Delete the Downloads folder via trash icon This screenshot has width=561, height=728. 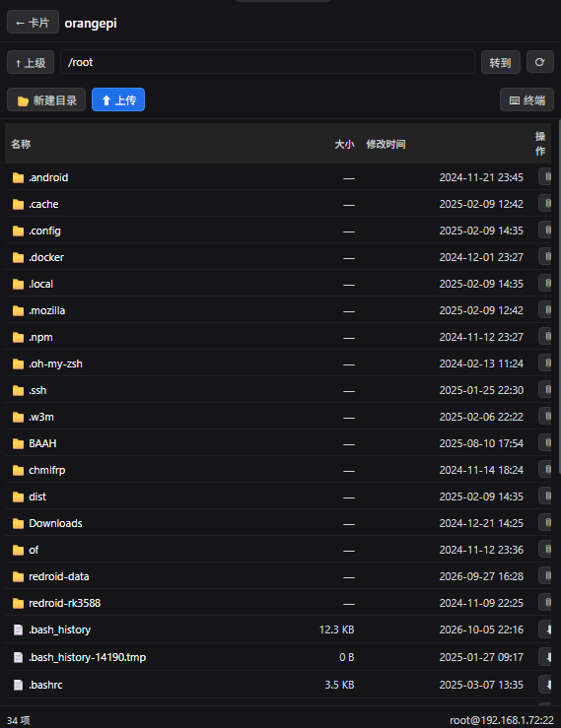click(x=545, y=523)
